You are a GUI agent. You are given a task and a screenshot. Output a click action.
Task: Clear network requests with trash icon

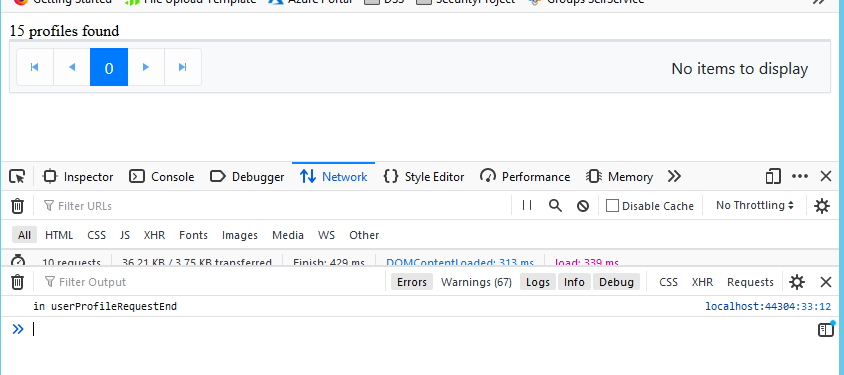[x=18, y=206]
